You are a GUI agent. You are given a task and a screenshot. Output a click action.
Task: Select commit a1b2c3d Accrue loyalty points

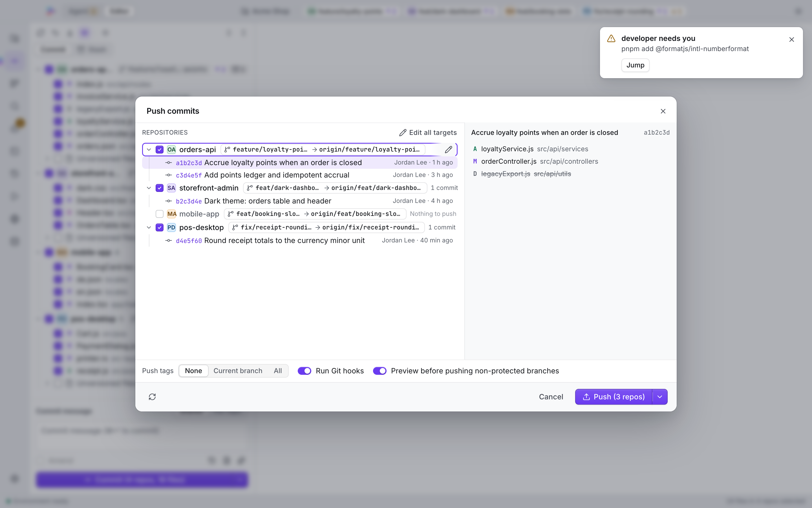click(300, 163)
